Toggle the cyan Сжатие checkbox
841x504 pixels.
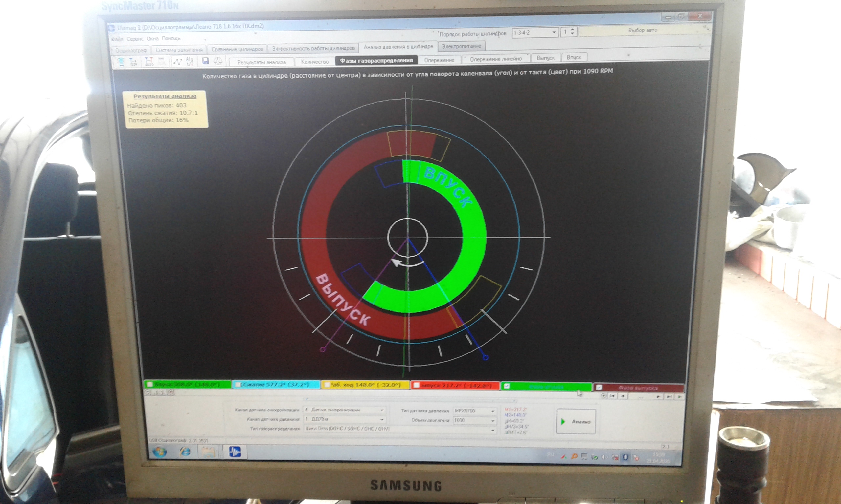coord(238,385)
